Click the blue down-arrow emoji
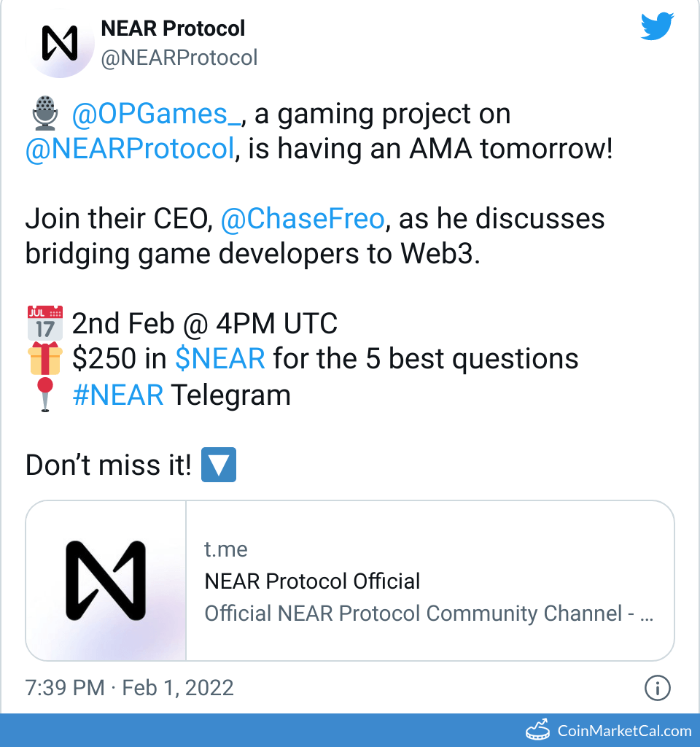700x747 pixels. click(218, 465)
